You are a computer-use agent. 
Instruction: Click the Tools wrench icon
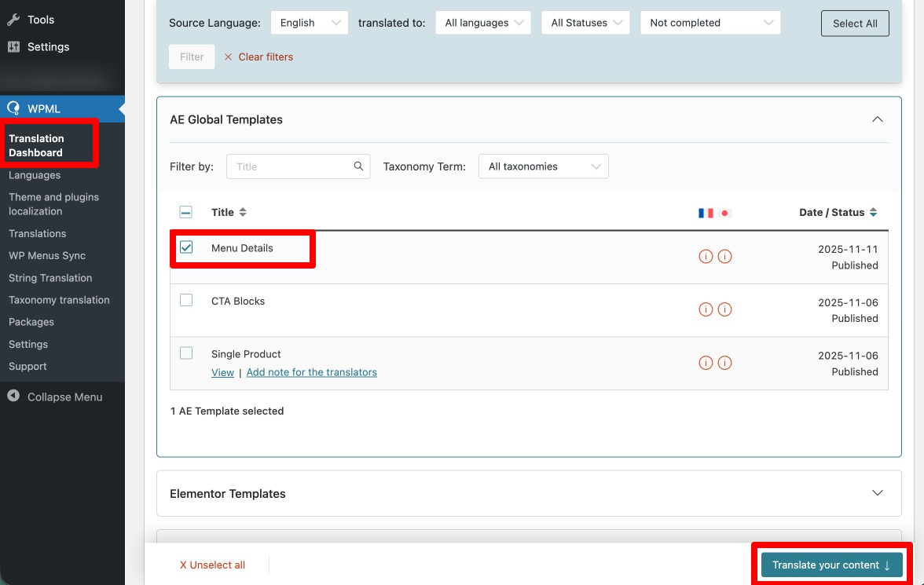point(13,19)
